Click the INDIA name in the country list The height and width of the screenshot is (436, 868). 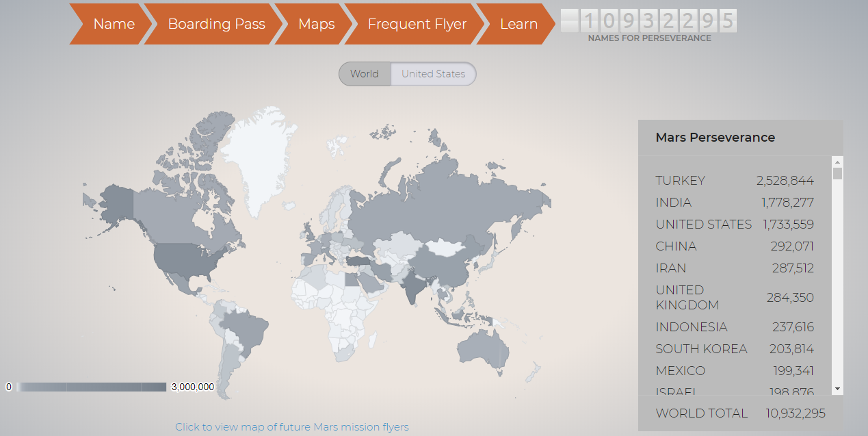[x=674, y=203]
